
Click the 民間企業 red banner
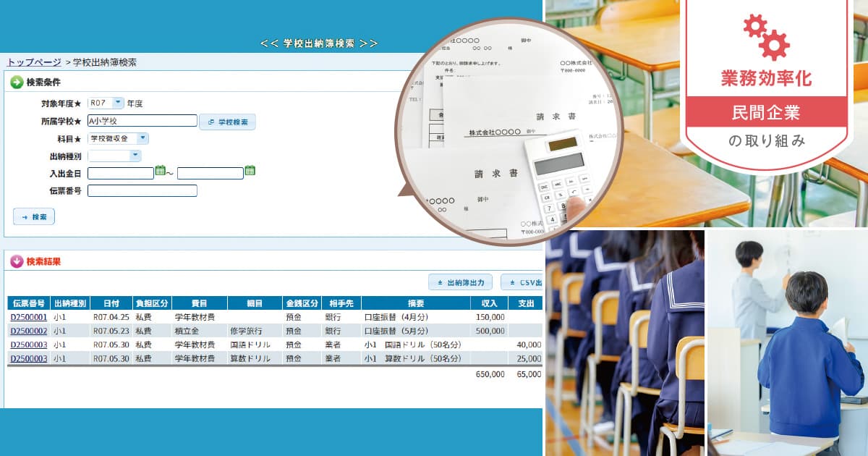(766, 112)
